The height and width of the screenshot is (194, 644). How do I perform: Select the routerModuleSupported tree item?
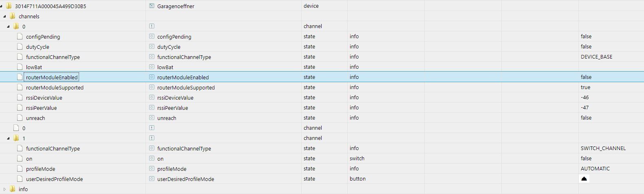click(x=55, y=87)
